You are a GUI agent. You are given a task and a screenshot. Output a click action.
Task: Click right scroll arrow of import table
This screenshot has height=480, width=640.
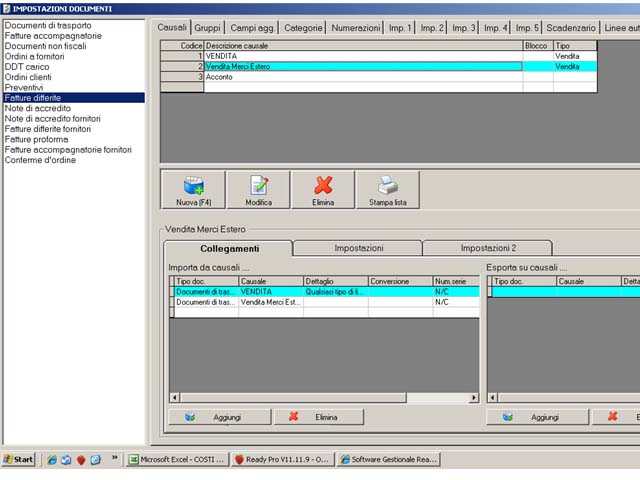click(x=474, y=398)
